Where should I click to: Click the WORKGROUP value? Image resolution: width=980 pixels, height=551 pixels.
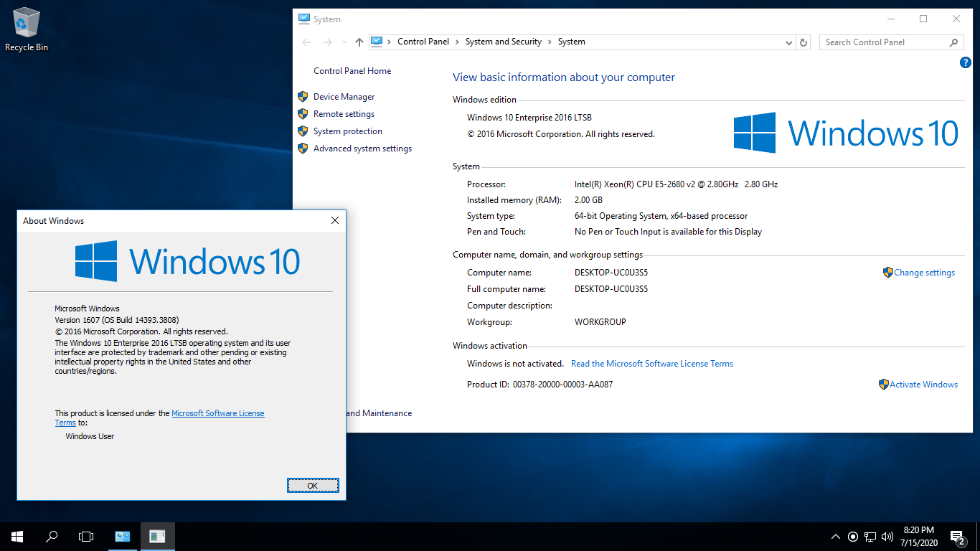[600, 322]
